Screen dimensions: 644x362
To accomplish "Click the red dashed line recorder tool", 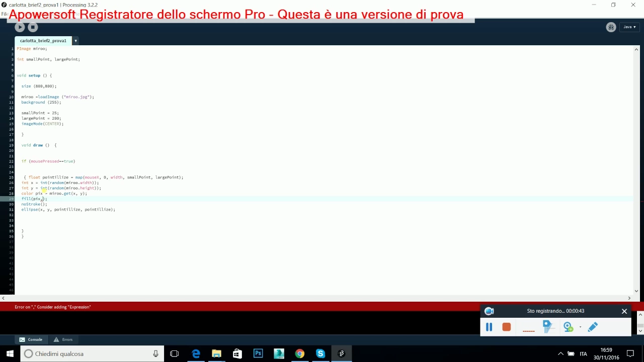I will [x=528, y=330].
